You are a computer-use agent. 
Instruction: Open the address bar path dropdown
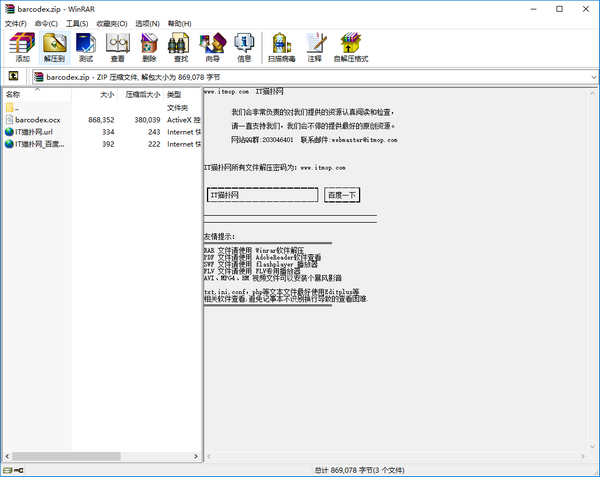593,77
